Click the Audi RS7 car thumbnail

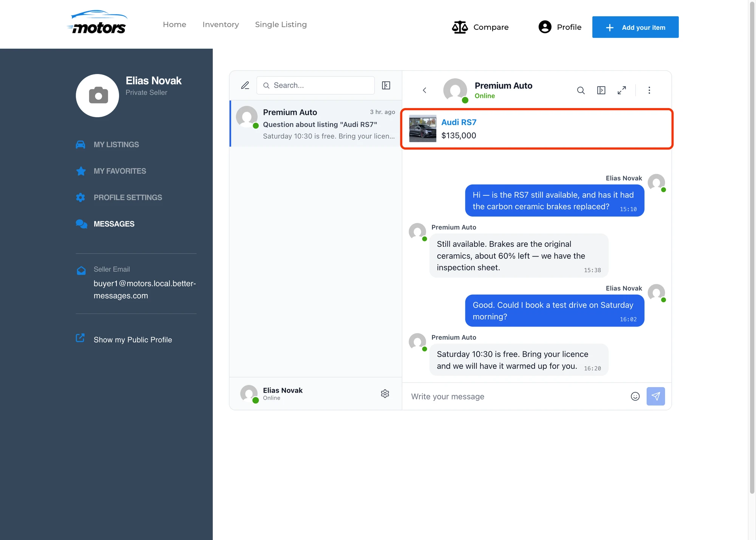(x=423, y=128)
